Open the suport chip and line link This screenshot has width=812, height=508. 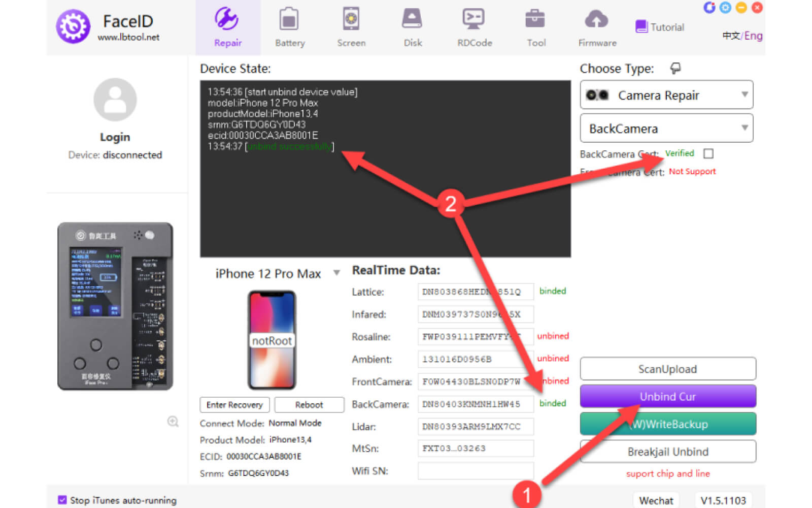click(x=668, y=473)
